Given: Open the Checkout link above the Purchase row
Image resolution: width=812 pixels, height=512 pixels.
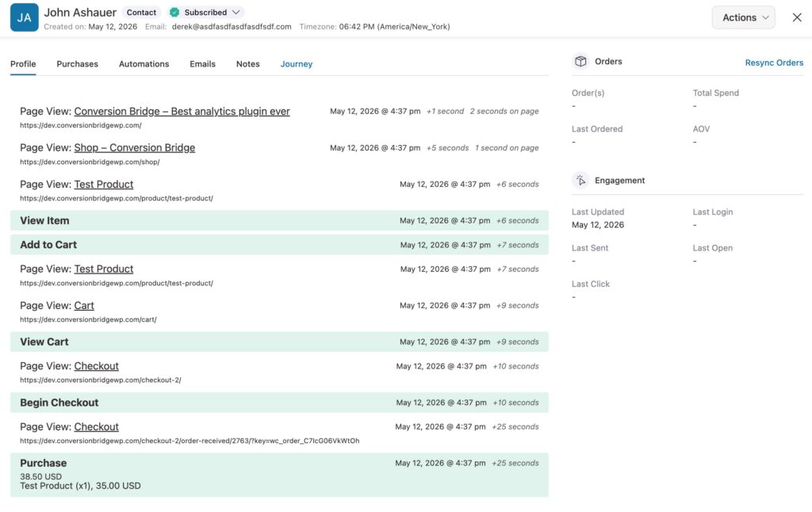Looking at the screenshot, I should [x=96, y=426].
